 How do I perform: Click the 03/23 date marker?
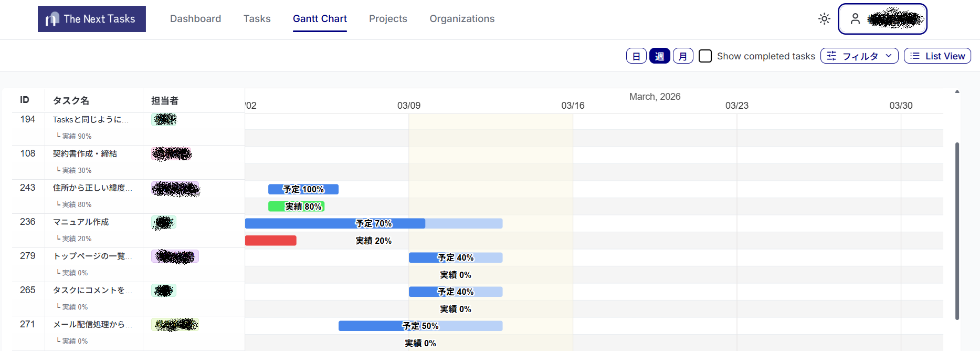pyautogui.click(x=737, y=106)
